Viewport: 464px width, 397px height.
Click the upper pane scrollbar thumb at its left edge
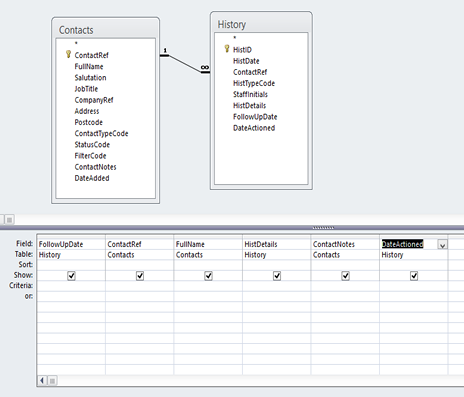click(9, 220)
